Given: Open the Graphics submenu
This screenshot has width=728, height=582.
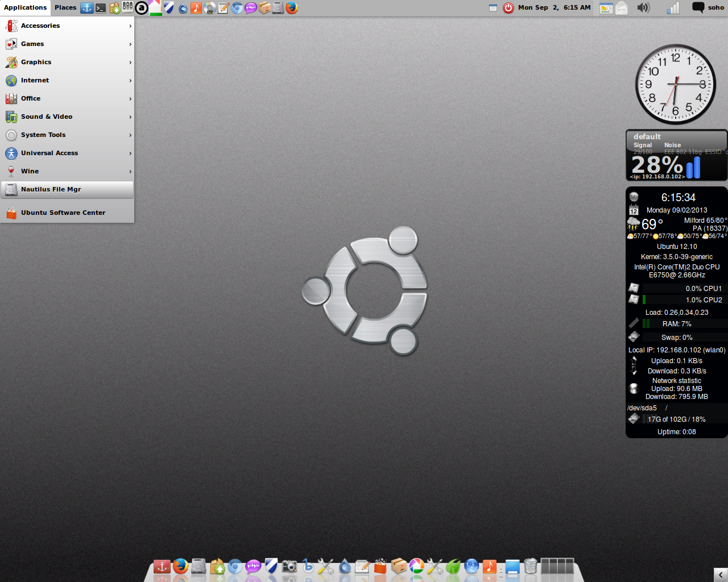Looking at the screenshot, I should 67,62.
